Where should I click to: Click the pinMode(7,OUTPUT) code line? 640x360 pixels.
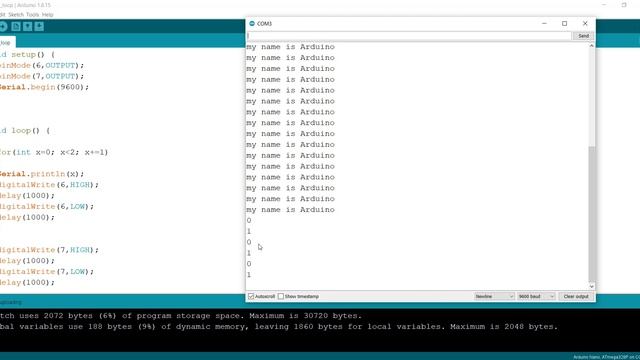pyautogui.click(x=42, y=76)
